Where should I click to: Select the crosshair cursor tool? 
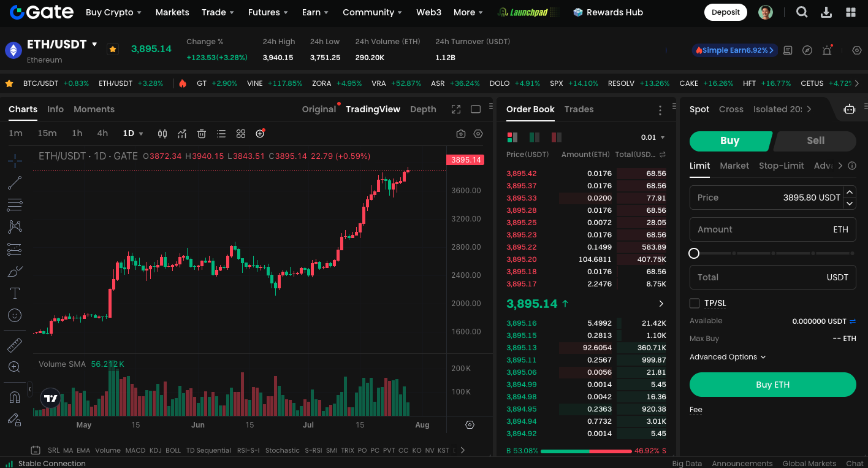tap(15, 161)
